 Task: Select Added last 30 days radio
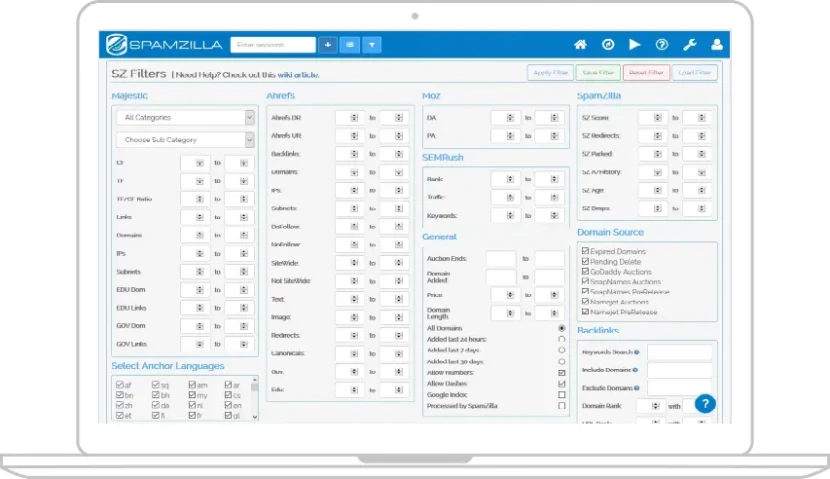562,361
